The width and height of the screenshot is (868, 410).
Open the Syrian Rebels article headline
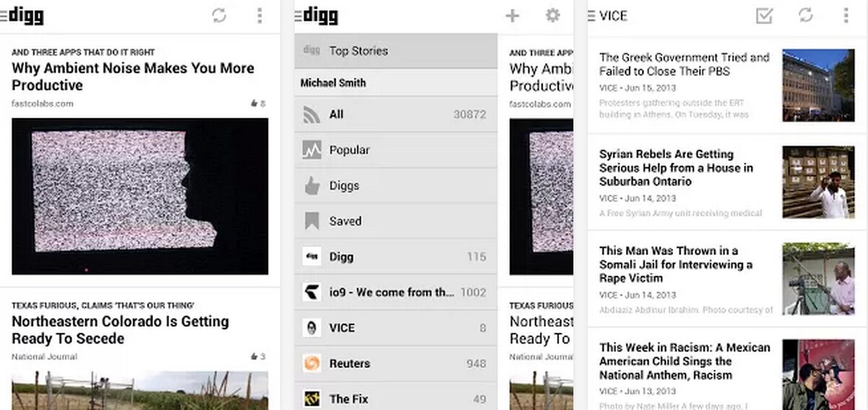click(x=676, y=167)
